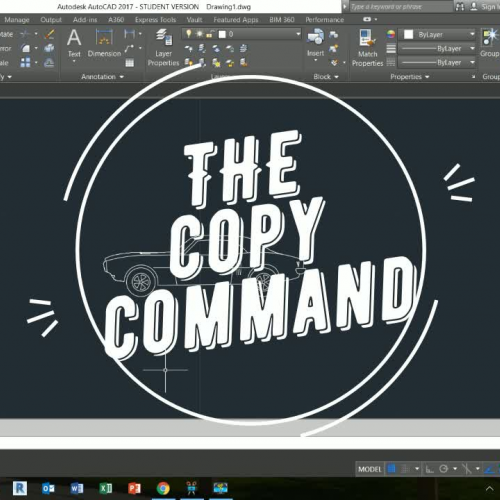Select the Dimension tool
Viewport: 500px width, 500px height.
click(104, 43)
